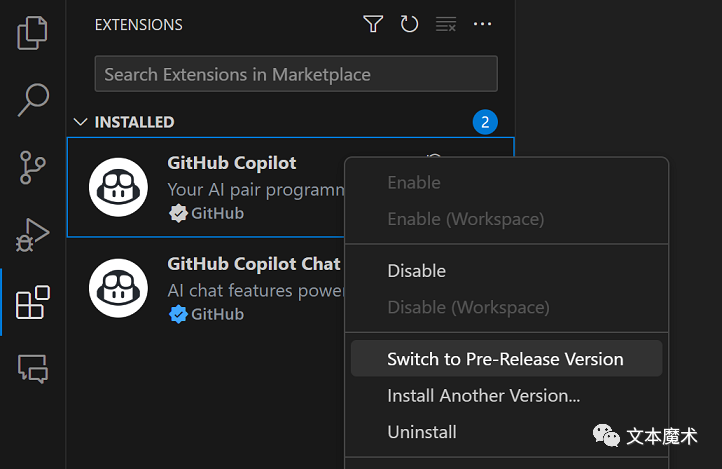This screenshot has height=469, width=722.
Task: Open the Extensions more actions menu
Action: pos(482,24)
